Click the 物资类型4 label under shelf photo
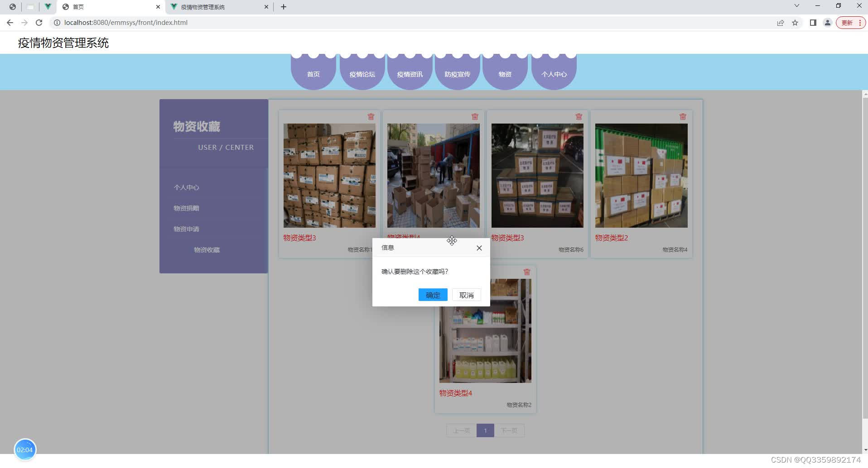 coord(456,393)
